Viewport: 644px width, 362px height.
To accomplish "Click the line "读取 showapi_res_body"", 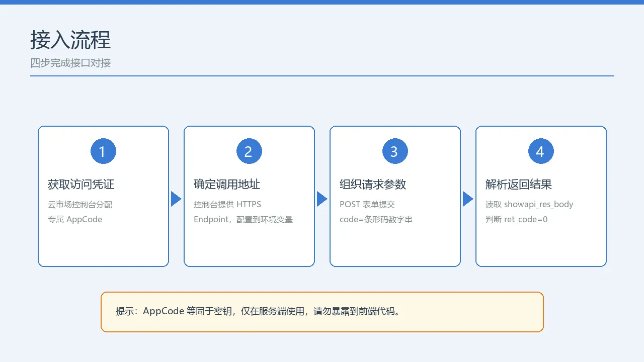I will click(529, 205).
